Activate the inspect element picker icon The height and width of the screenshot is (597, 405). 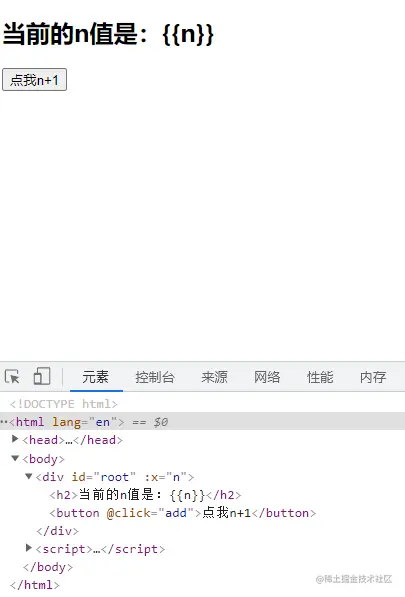[12, 377]
